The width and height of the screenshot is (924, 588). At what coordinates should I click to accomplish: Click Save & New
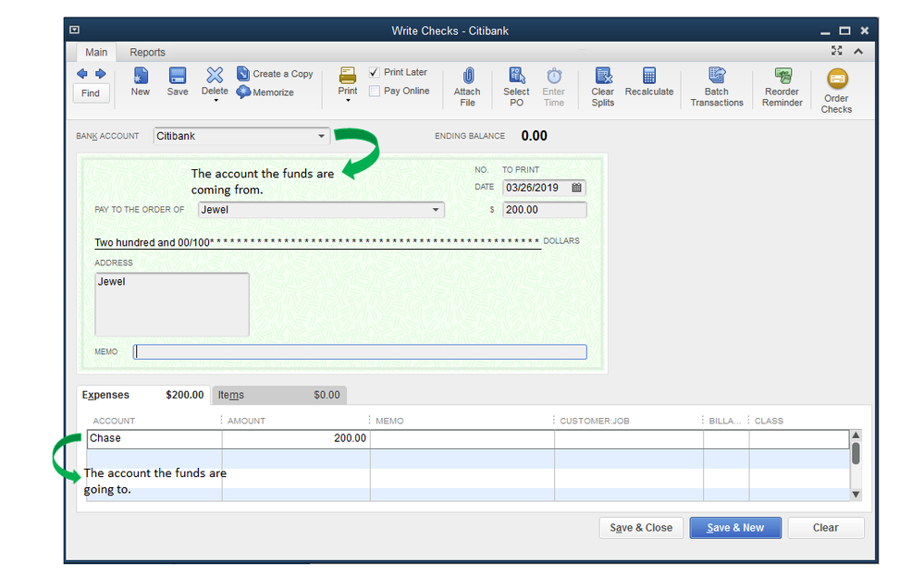735,528
